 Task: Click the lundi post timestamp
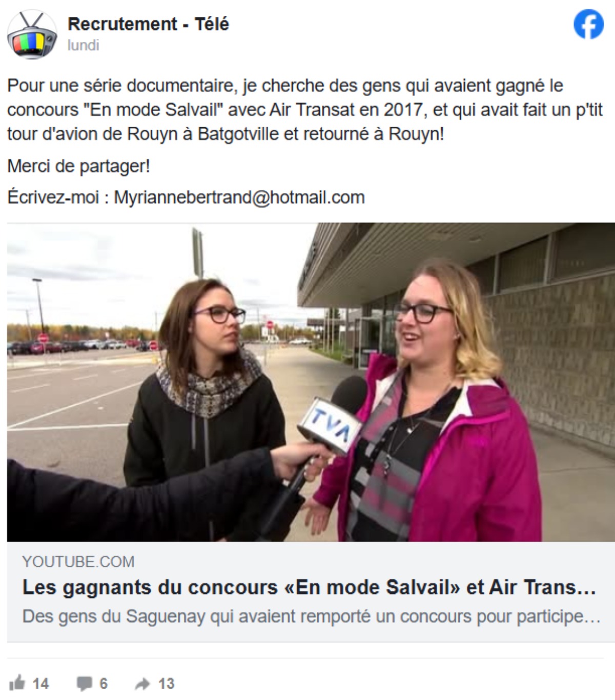(83, 45)
